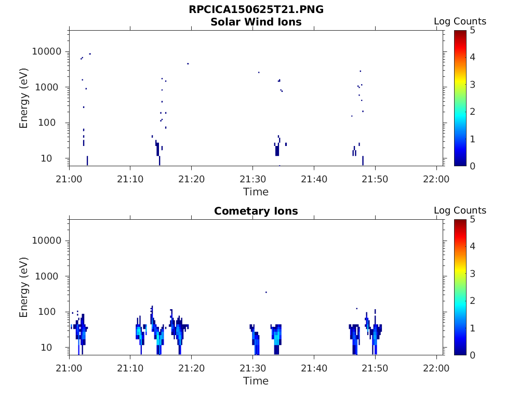Click the 21:50 tick label on Solar Wind plot

[x=375, y=179]
